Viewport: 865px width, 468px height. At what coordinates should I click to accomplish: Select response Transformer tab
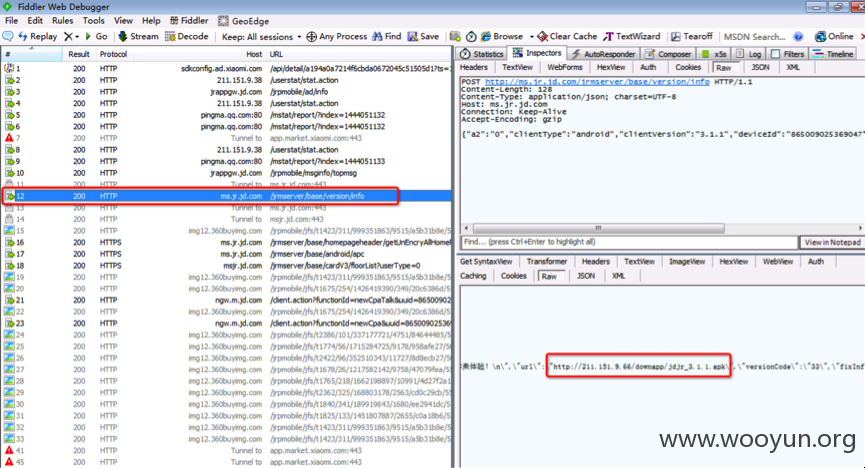[x=547, y=262]
